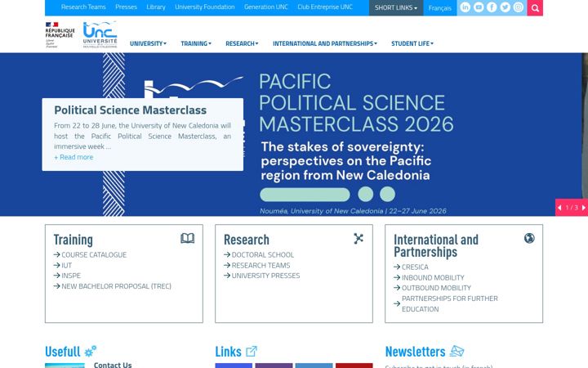Click the globe icon in International card

pos(529,238)
